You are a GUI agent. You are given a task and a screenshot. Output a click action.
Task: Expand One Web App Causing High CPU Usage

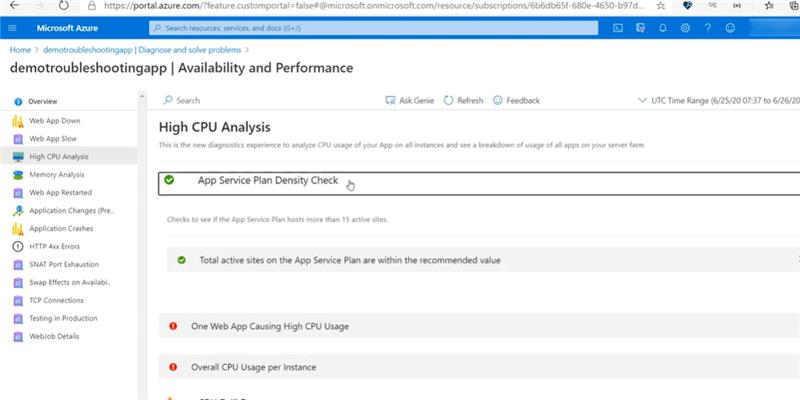[x=479, y=326]
